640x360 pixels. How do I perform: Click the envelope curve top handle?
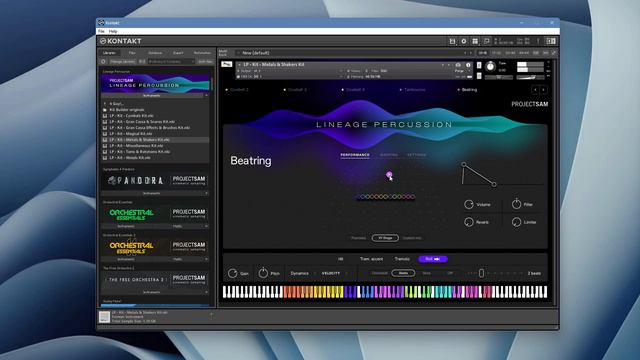tap(464, 164)
